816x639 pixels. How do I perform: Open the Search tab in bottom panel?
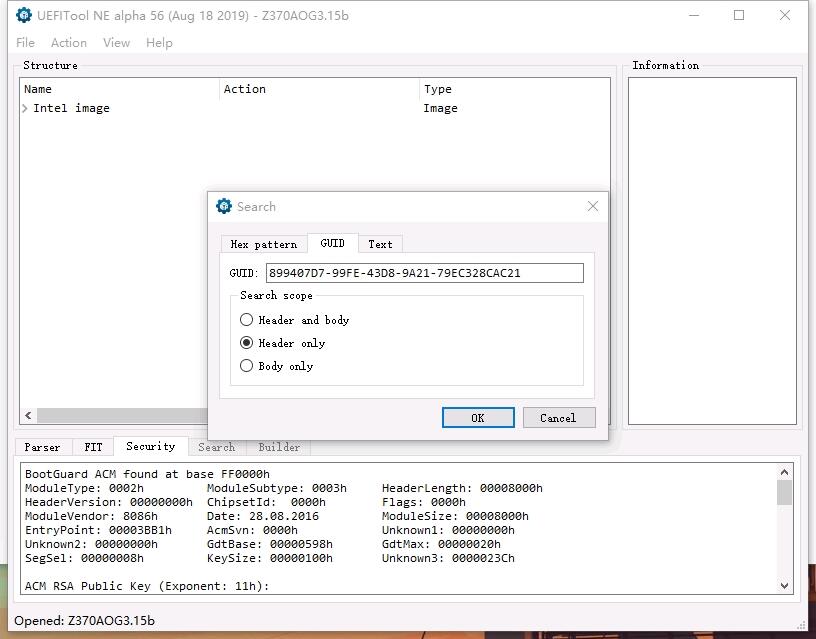point(216,447)
